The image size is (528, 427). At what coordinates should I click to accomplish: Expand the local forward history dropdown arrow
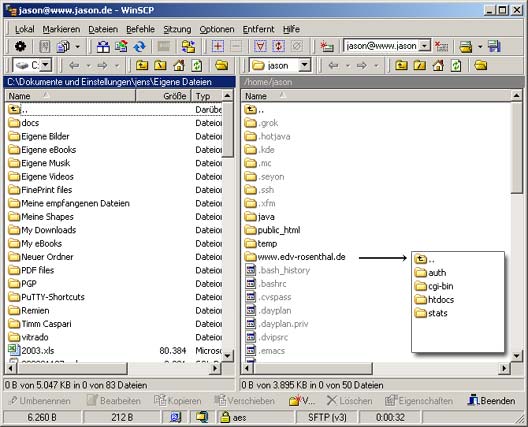pos(117,65)
